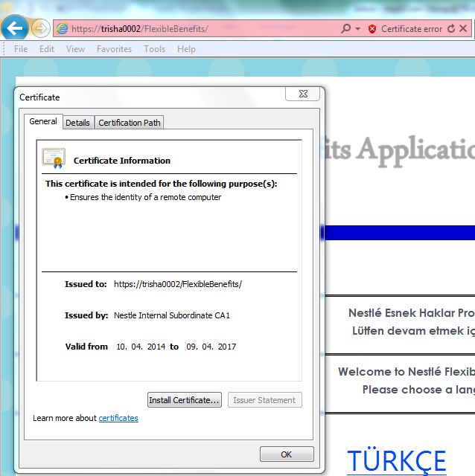Open the Certificate error notice

click(412, 29)
